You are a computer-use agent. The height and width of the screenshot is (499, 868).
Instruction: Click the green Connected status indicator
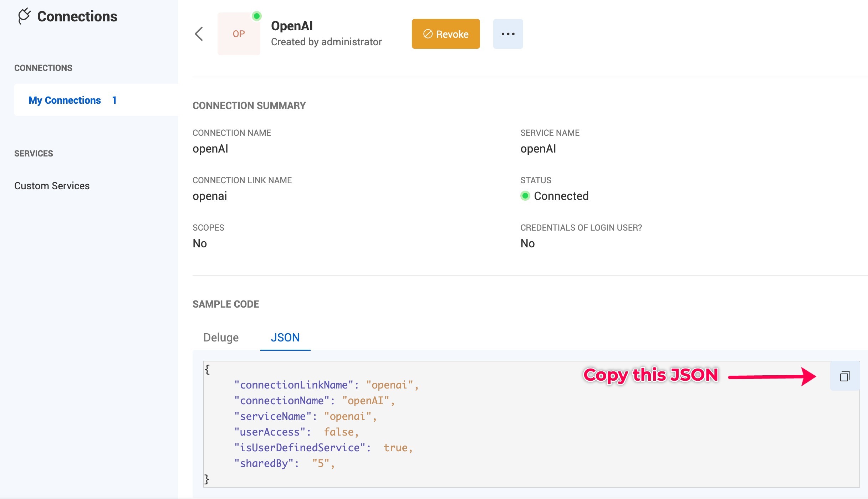525,196
